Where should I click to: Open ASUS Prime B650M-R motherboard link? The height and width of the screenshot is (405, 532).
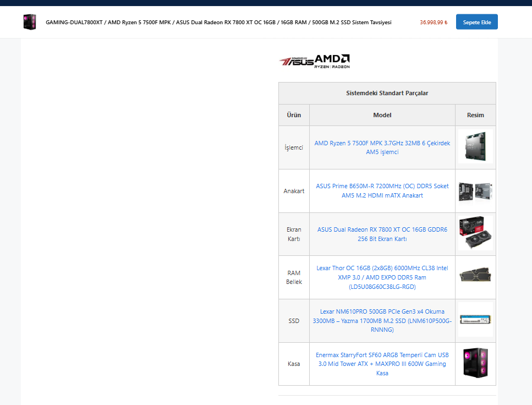(382, 191)
